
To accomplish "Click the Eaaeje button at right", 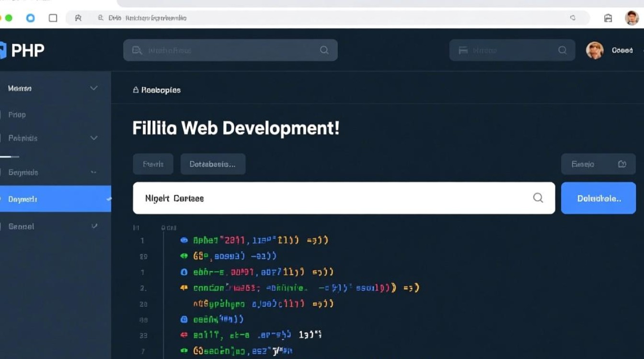I will (598, 164).
